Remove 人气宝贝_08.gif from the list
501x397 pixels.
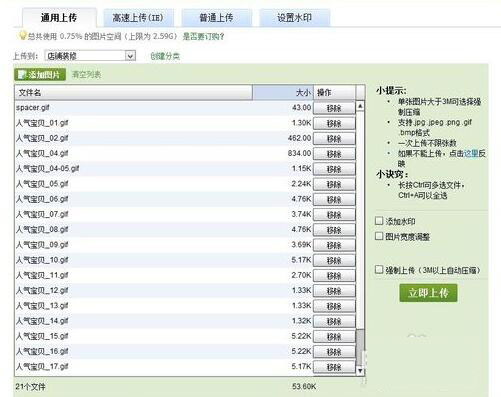[334, 230]
